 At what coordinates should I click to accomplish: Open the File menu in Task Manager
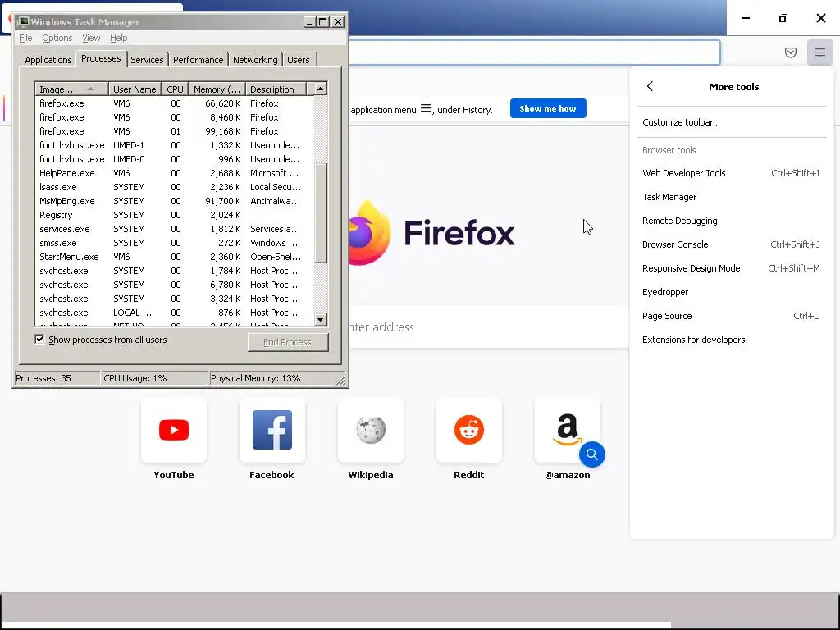pos(25,38)
